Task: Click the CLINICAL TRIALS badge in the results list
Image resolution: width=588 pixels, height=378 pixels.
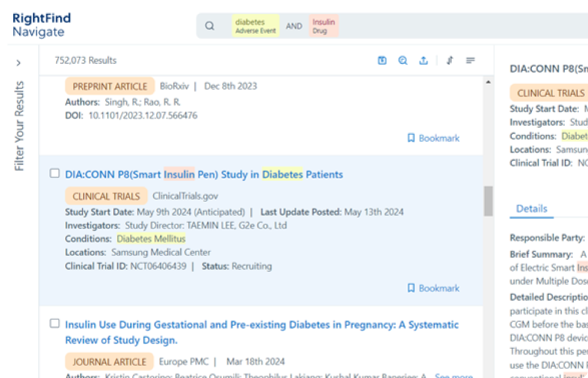Action: (x=106, y=196)
